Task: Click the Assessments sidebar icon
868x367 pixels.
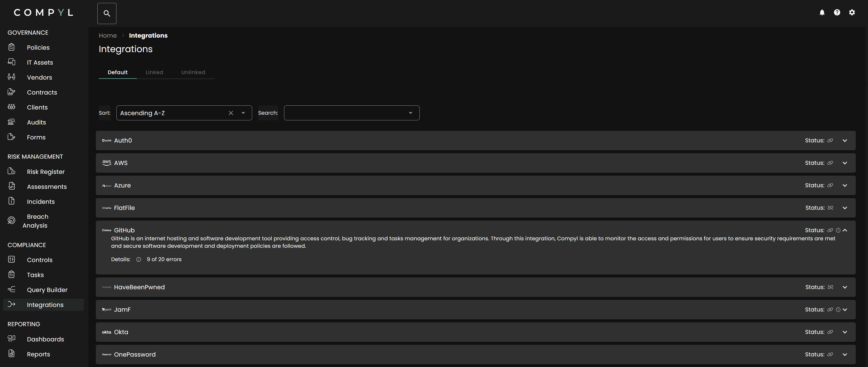Action: point(12,186)
